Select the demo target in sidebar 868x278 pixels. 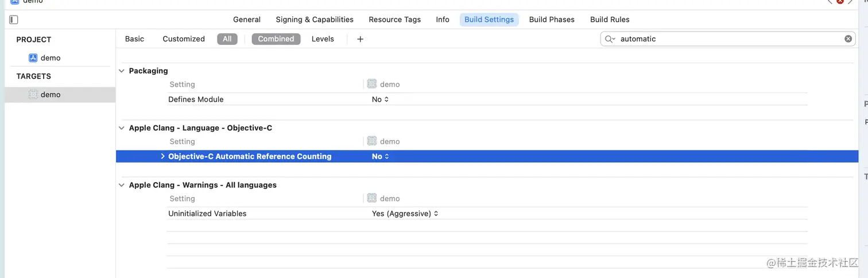click(60, 95)
